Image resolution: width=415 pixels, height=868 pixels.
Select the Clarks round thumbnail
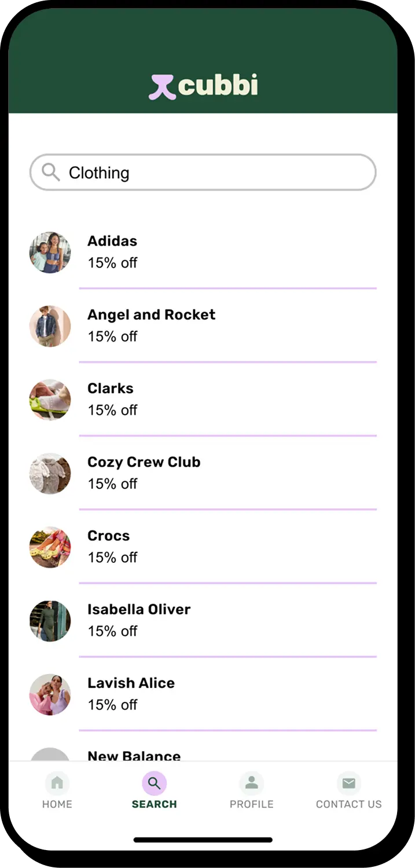50,400
